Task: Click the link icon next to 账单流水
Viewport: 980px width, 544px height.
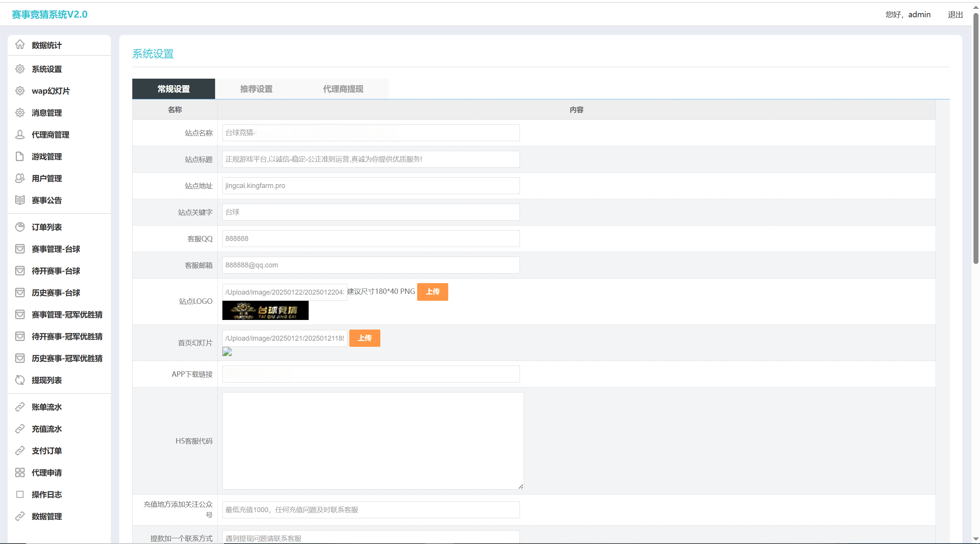Action: 20,407
